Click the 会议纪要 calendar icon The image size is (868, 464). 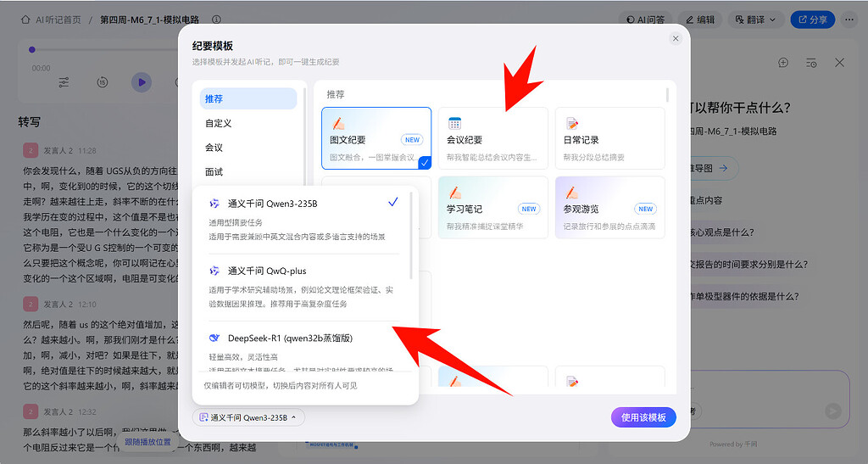click(454, 124)
